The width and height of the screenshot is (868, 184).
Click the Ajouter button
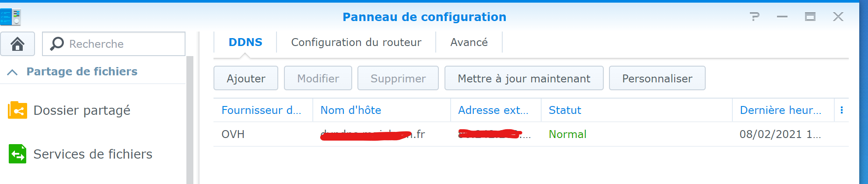click(246, 78)
